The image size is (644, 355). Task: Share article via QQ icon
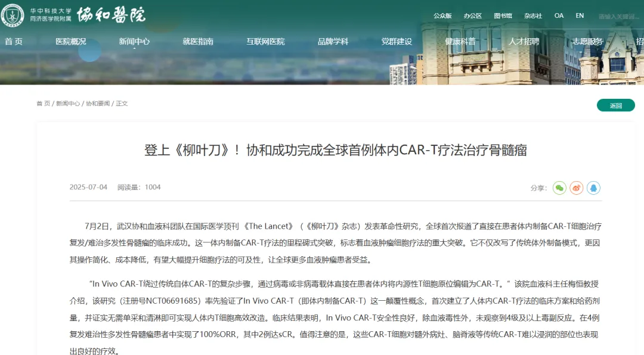tap(593, 188)
